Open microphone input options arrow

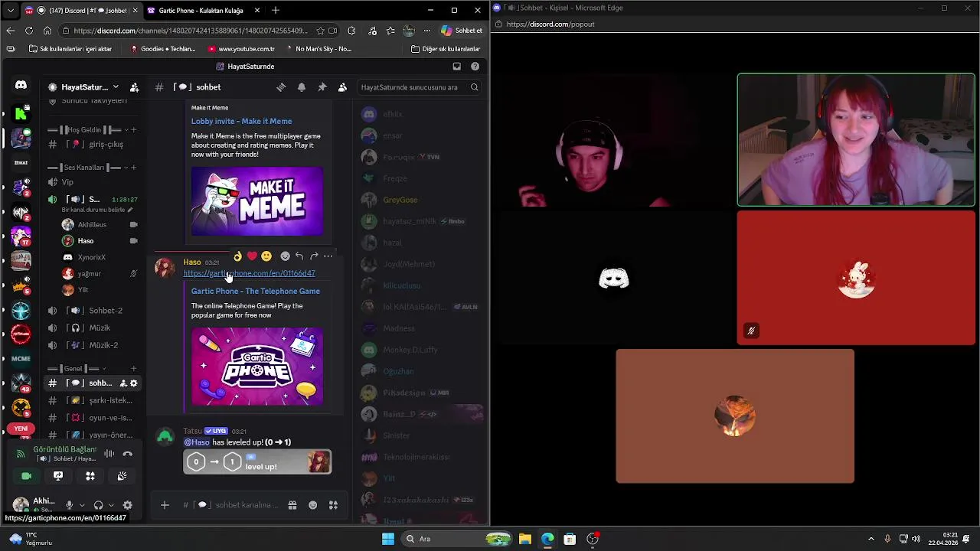click(82, 505)
